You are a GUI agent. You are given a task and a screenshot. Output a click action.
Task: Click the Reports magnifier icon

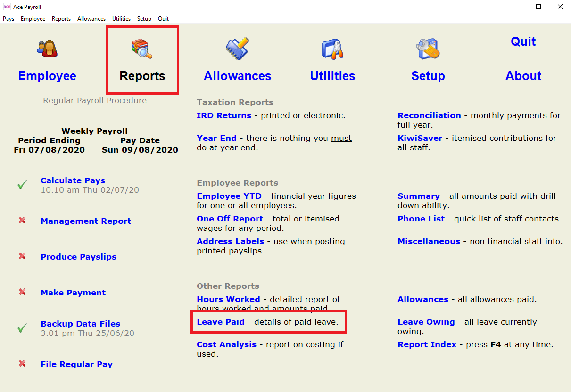click(x=142, y=49)
